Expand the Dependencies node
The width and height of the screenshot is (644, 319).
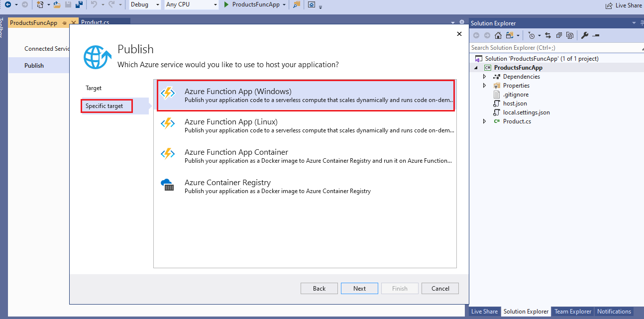coord(485,77)
